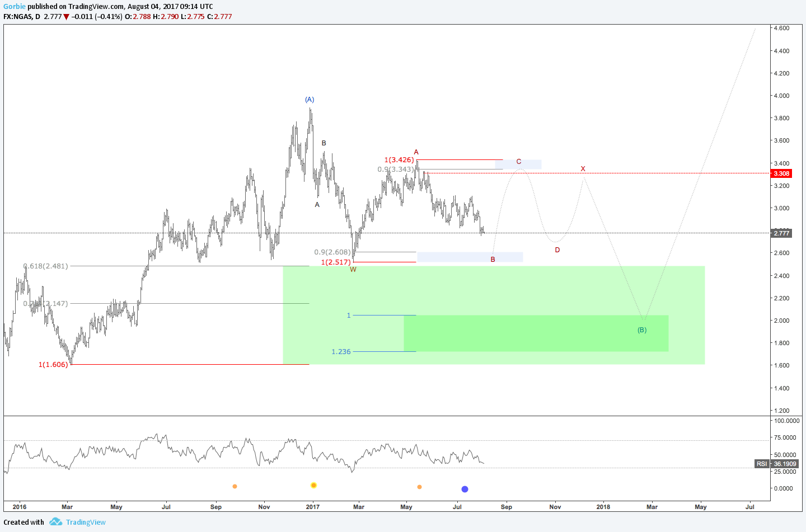Click the Nov time axis label before 2017
This screenshot has width=806, height=532.
[x=264, y=507]
